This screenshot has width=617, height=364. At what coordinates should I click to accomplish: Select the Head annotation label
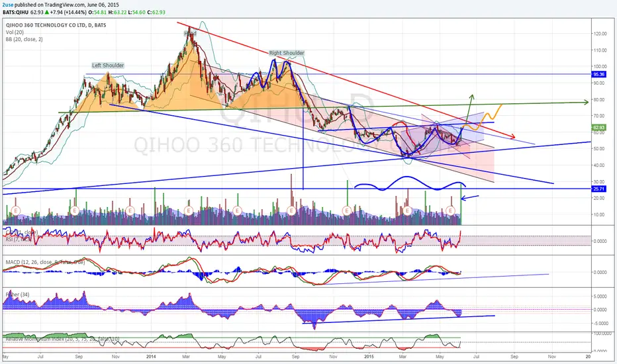coord(191,34)
